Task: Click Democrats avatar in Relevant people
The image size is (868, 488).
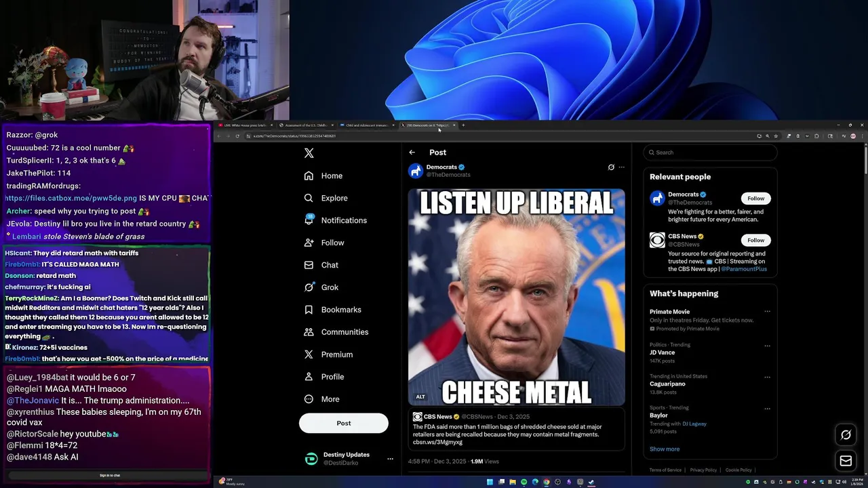Action: pos(657,199)
